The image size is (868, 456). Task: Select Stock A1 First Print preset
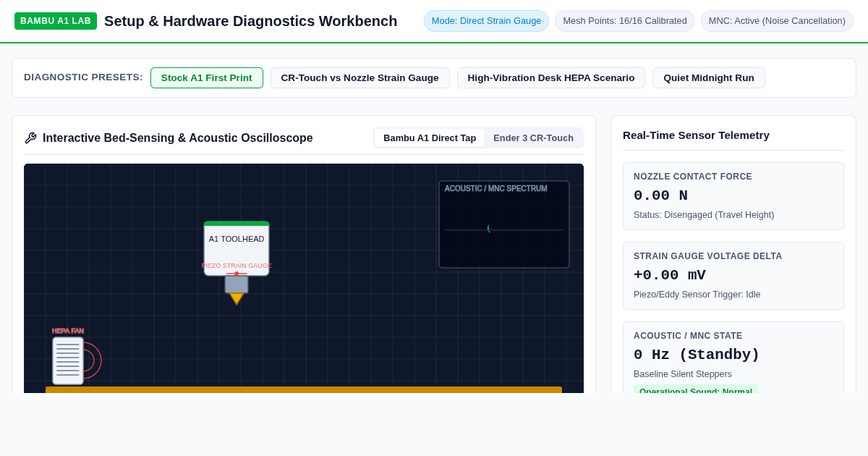click(207, 78)
